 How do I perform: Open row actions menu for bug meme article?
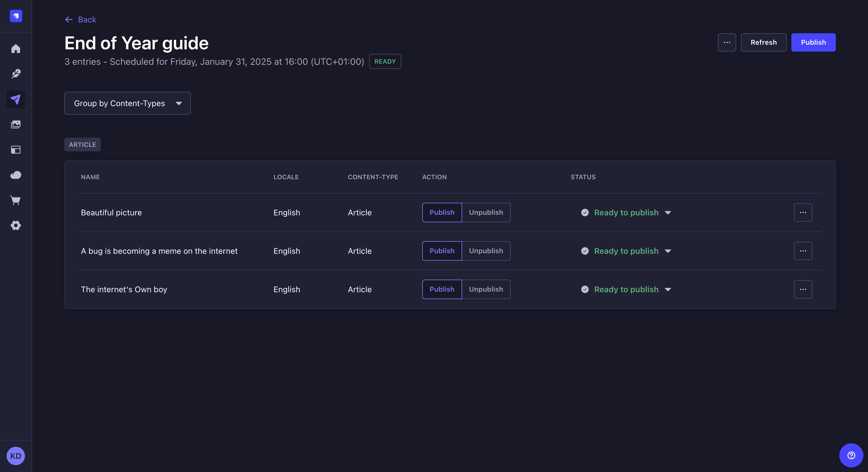[803, 251]
